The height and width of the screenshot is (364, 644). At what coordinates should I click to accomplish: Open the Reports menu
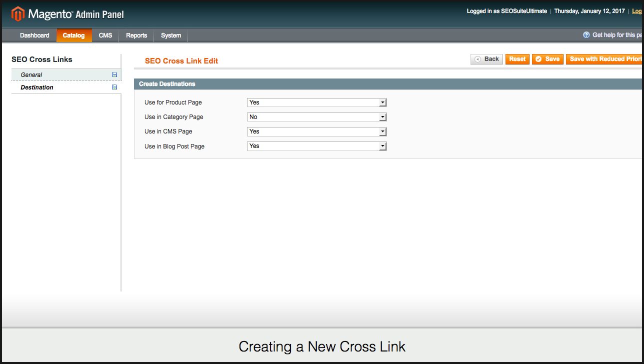(136, 35)
